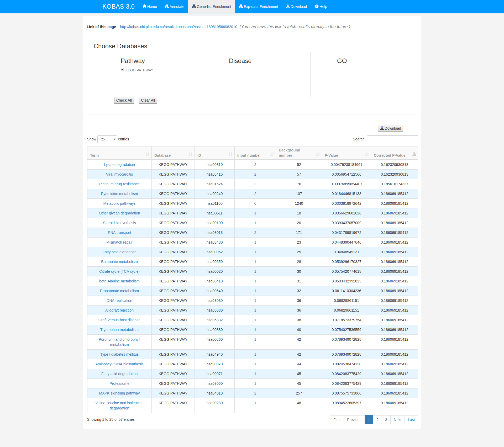Image resolution: width=504 pixels, height=447 pixels.
Task: Open the Annotate menu item
Action: (174, 7)
